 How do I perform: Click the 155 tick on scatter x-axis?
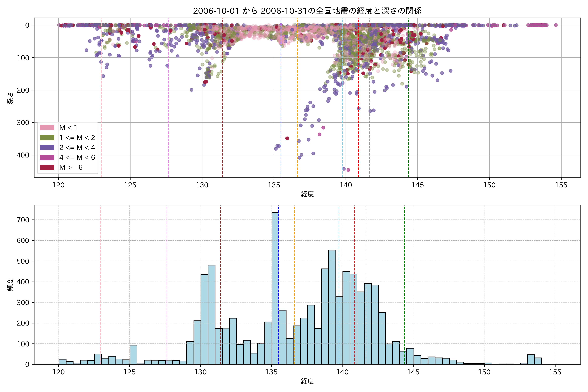coord(561,185)
